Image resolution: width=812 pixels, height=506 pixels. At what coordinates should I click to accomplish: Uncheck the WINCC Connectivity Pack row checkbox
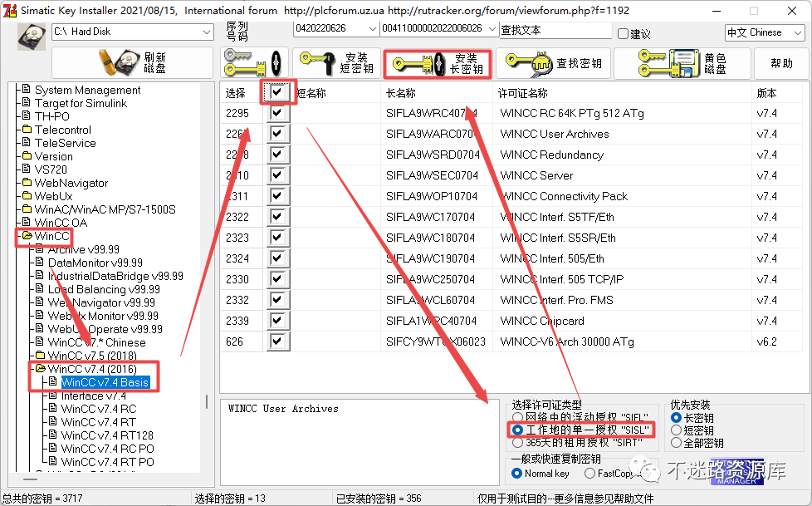277,195
